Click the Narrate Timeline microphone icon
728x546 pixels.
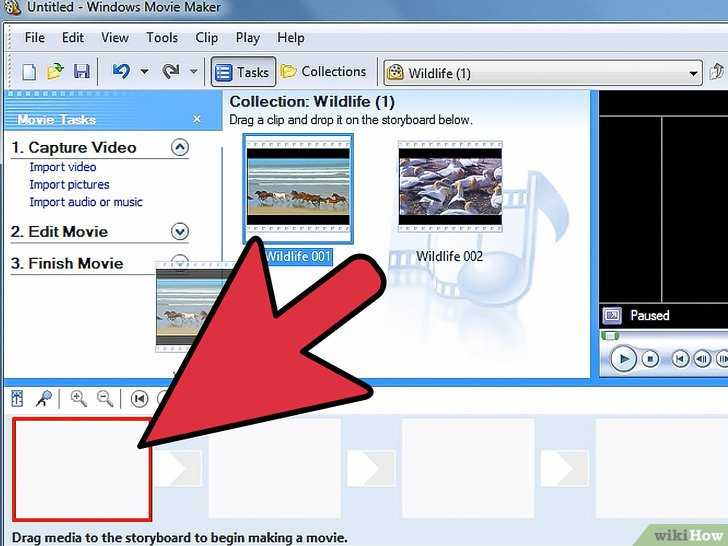(x=44, y=398)
